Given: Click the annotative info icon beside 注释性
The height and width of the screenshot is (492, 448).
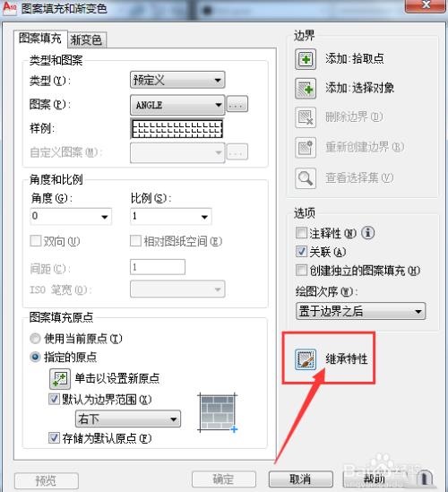Looking at the screenshot, I should 367,233.
